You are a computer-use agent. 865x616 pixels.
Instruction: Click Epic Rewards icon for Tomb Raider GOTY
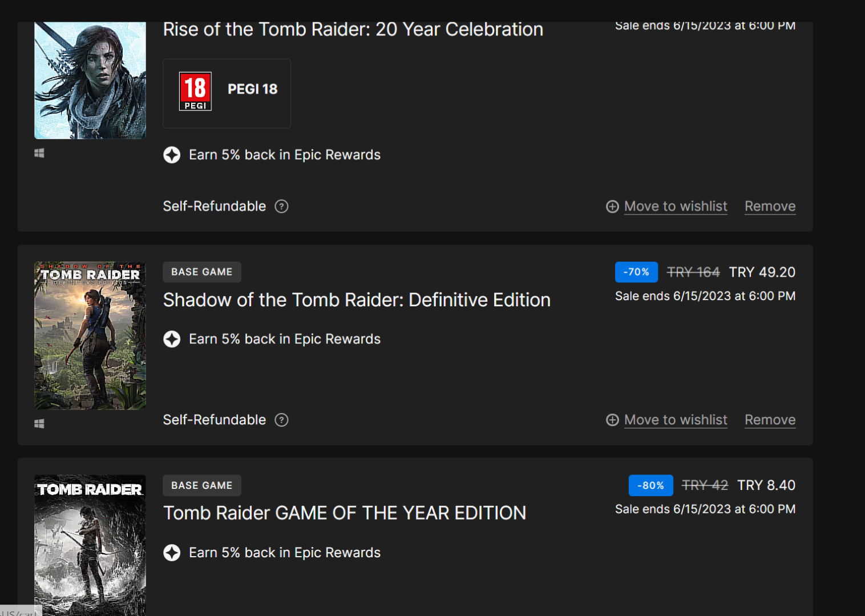tap(172, 553)
